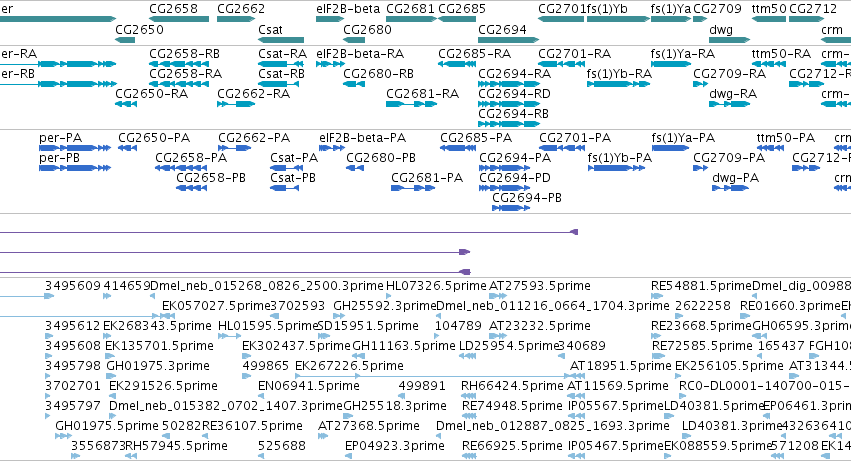The height and width of the screenshot is (461, 851).
Task: Click the EST label EK267226.5prime
Action: pos(349,366)
